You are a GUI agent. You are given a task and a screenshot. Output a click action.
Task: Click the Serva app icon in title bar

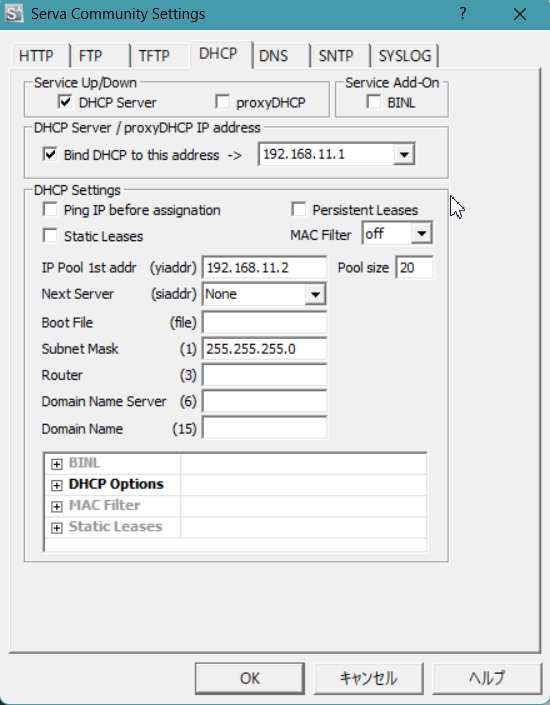[x=13, y=13]
